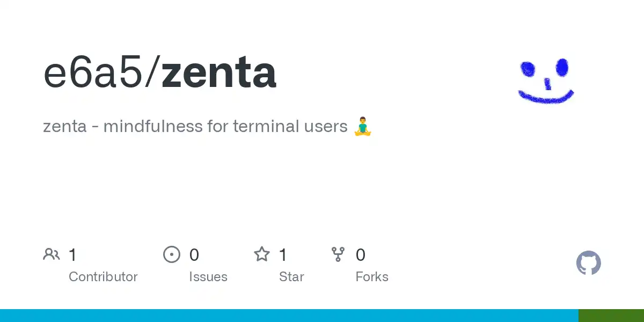Click the left eye of the smiley

[x=528, y=68]
